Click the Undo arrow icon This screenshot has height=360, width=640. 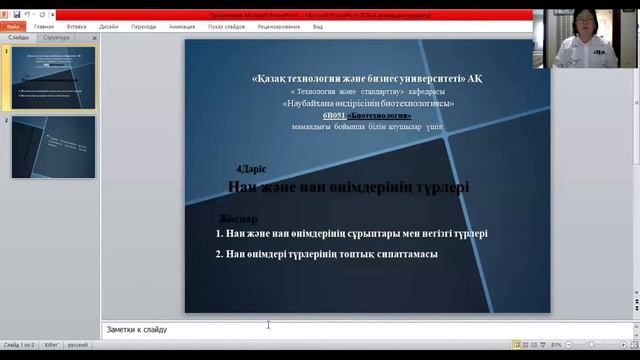[x=27, y=15]
